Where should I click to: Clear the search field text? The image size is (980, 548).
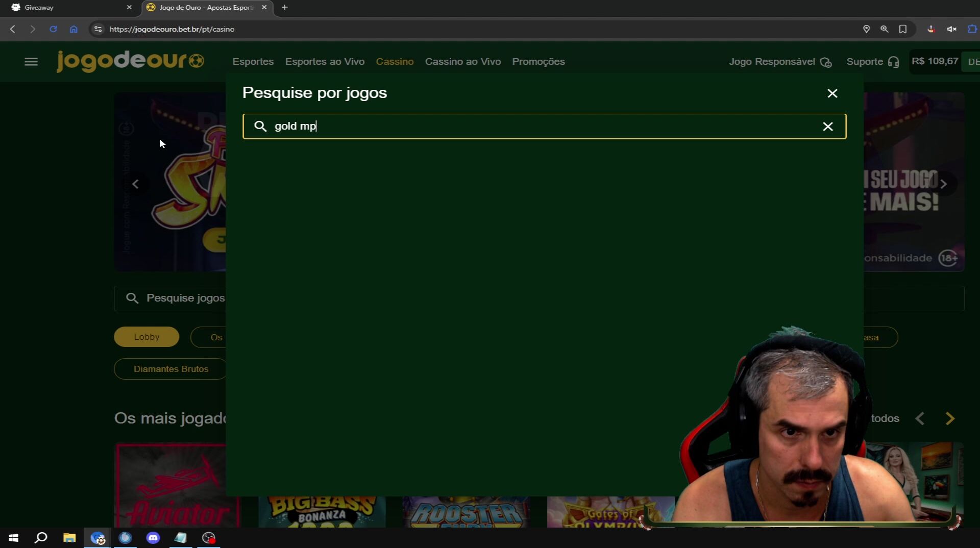click(x=827, y=127)
